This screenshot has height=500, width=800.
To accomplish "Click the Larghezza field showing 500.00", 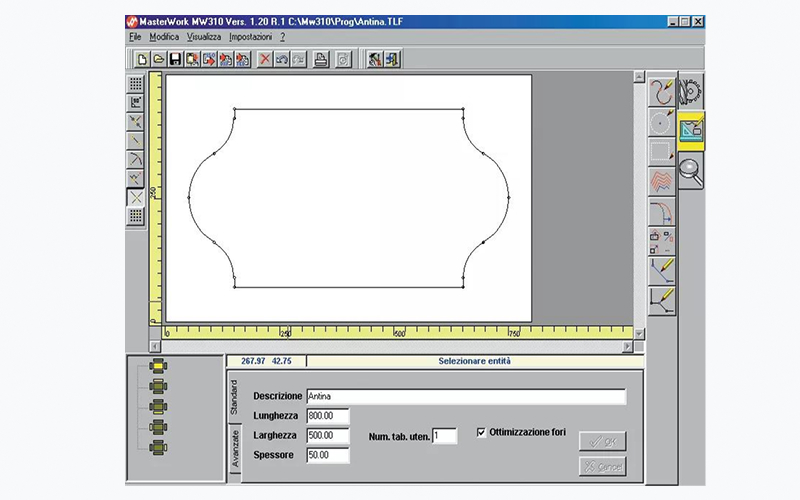I will [328, 435].
